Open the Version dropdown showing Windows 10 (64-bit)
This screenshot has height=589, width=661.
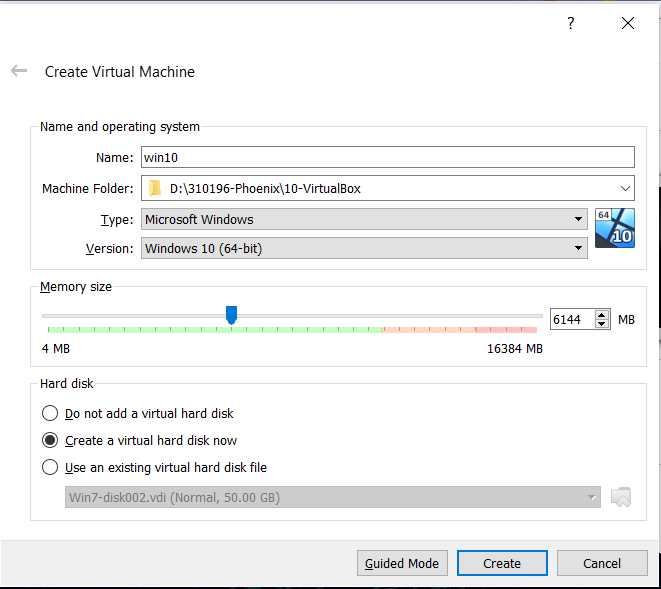[x=364, y=248]
